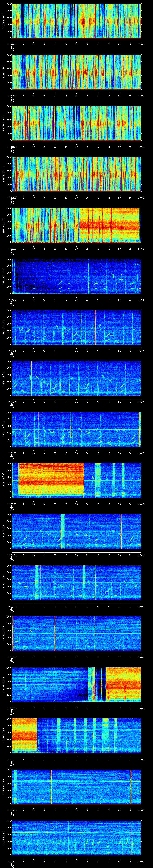153x868 pixels.
Task: Click wide cyan band near 23 seconds in 14:26:00 panel
Action: pos(63,531)
